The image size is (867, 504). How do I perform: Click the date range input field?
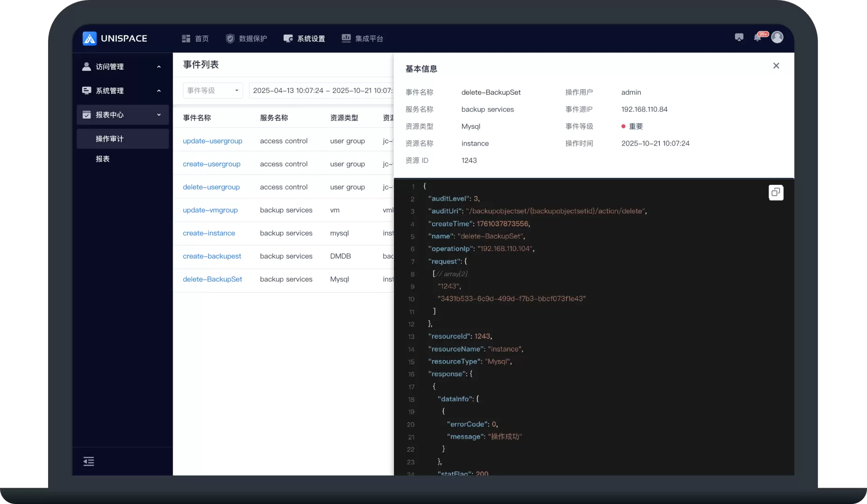click(322, 91)
